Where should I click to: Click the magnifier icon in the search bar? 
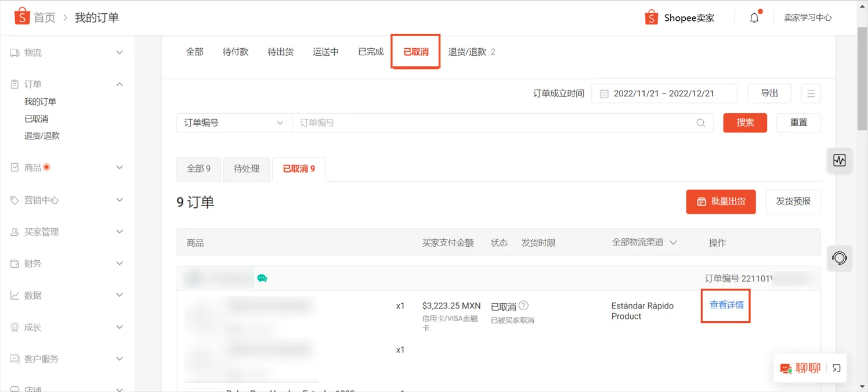pos(700,123)
